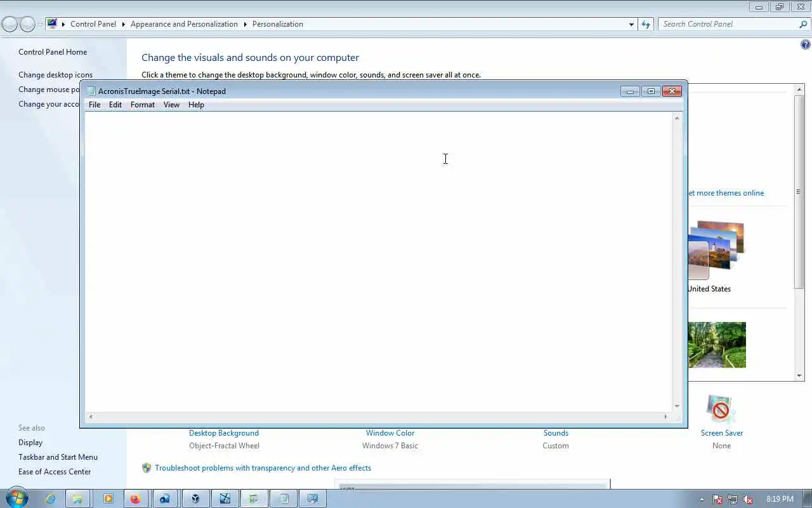This screenshot has width=812, height=508.
Task: Open Sounds settings link
Action: pyautogui.click(x=556, y=433)
